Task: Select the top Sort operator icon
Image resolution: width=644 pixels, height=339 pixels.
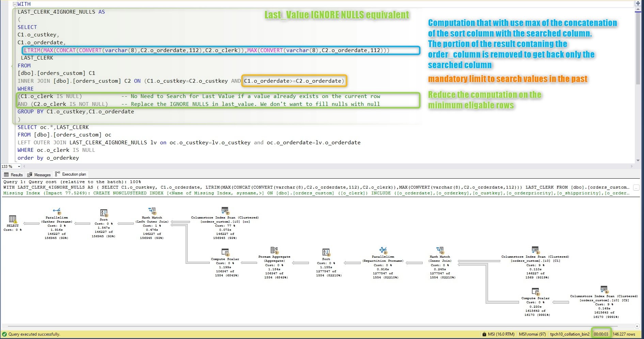Action: [104, 213]
